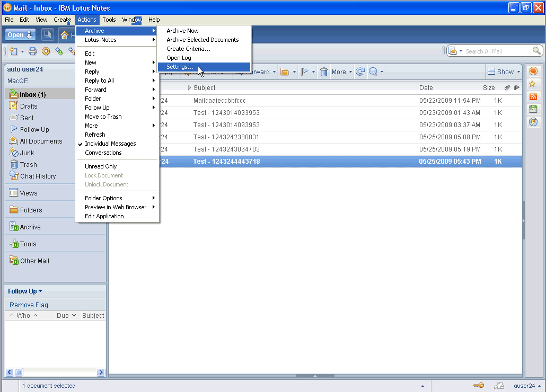
Task: Open the Sametime Contacts sidebar icon
Action: pos(533,72)
